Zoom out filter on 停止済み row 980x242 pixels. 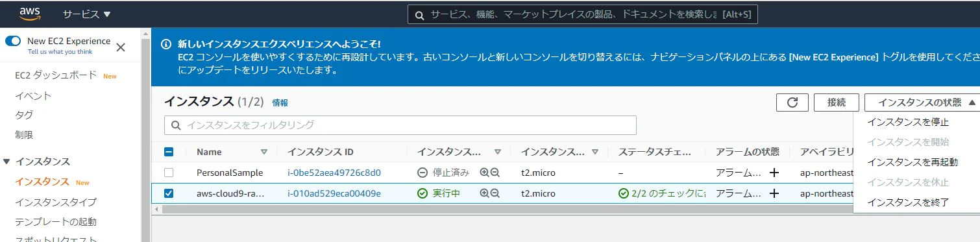coord(495,173)
